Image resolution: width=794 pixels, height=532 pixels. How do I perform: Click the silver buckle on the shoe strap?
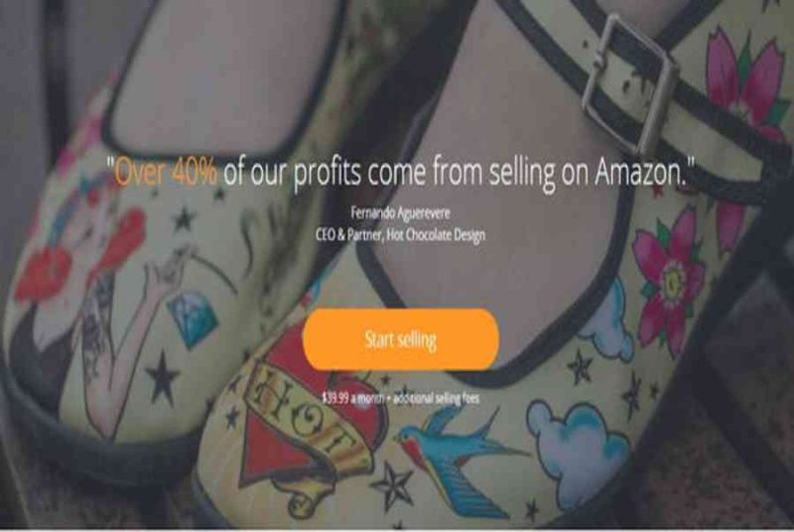coord(628,83)
